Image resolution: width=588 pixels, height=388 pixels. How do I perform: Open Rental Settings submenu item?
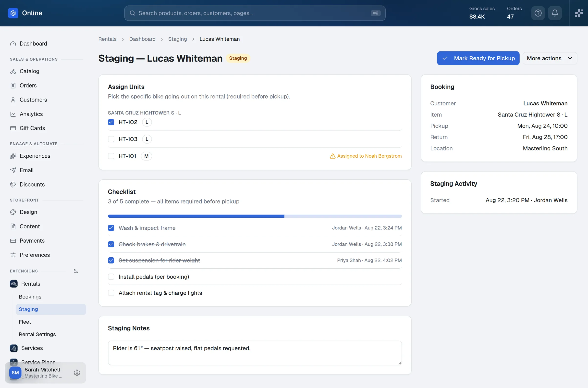click(51, 334)
